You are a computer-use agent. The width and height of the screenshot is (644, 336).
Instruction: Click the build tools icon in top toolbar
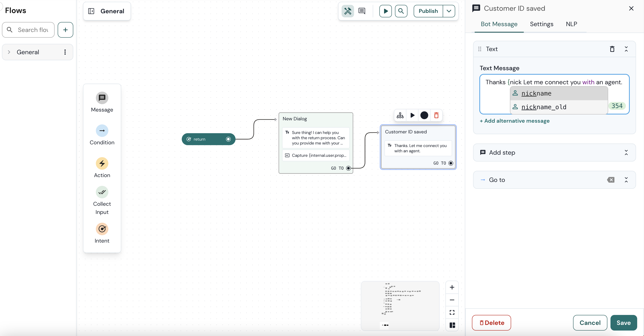[x=347, y=11]
